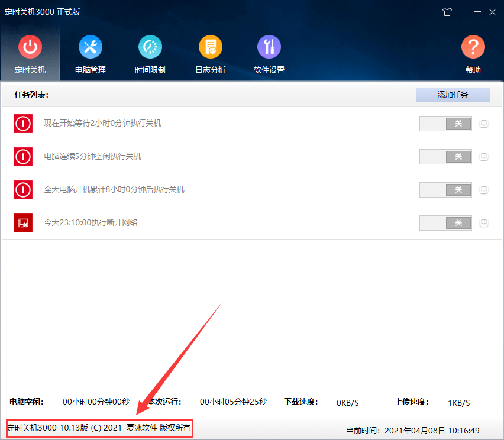Screen dimensions: 504x440
Task: Open 电脑管理 wrench icon
Action: coord(91,47)
